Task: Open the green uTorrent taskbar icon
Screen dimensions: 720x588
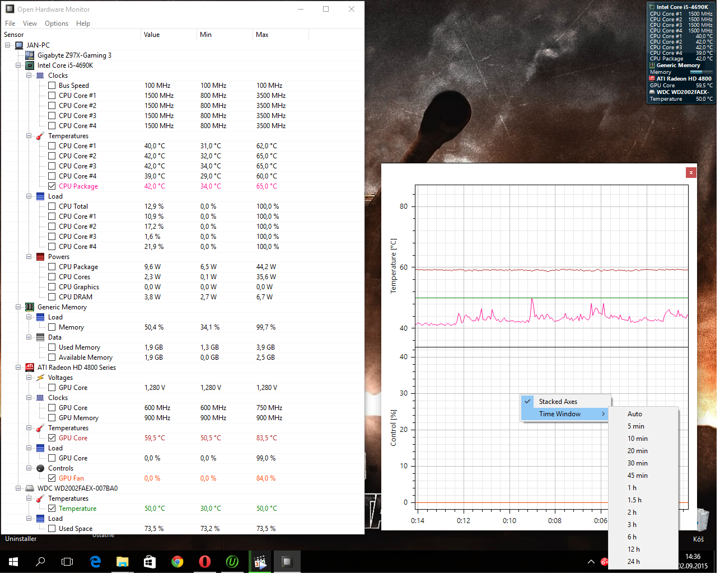Action: click(232, 562)
